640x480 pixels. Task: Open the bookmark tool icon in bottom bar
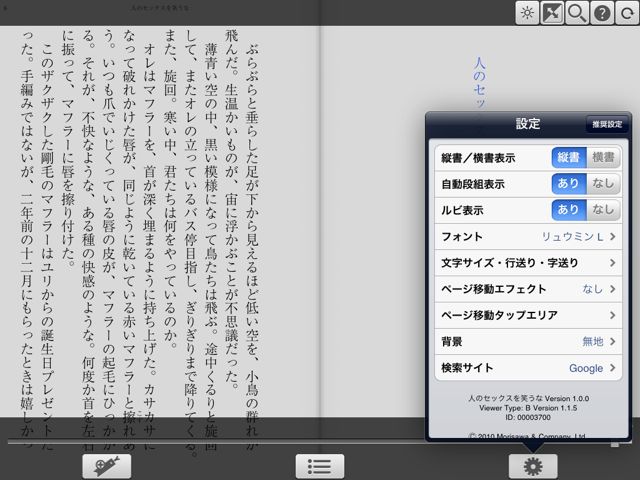[x=107, y=466]
